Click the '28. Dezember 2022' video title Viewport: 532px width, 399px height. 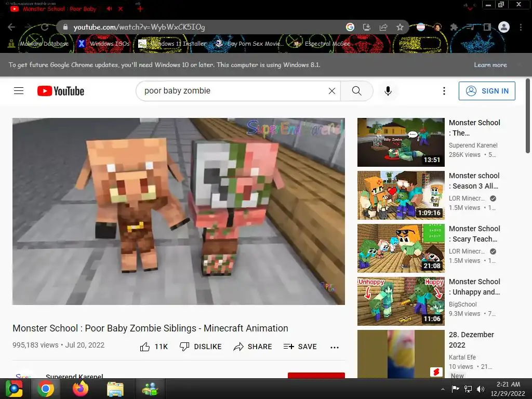pos(471,340)
